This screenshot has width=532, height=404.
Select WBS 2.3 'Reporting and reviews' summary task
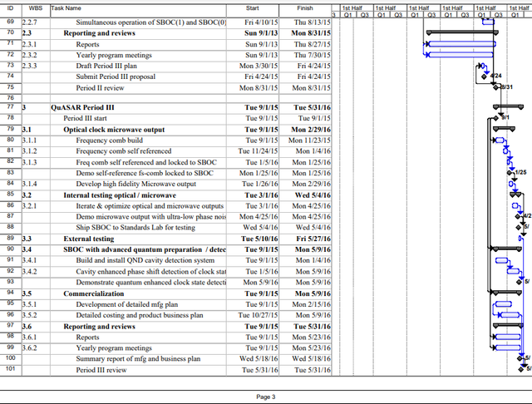(x=100, y=33)
